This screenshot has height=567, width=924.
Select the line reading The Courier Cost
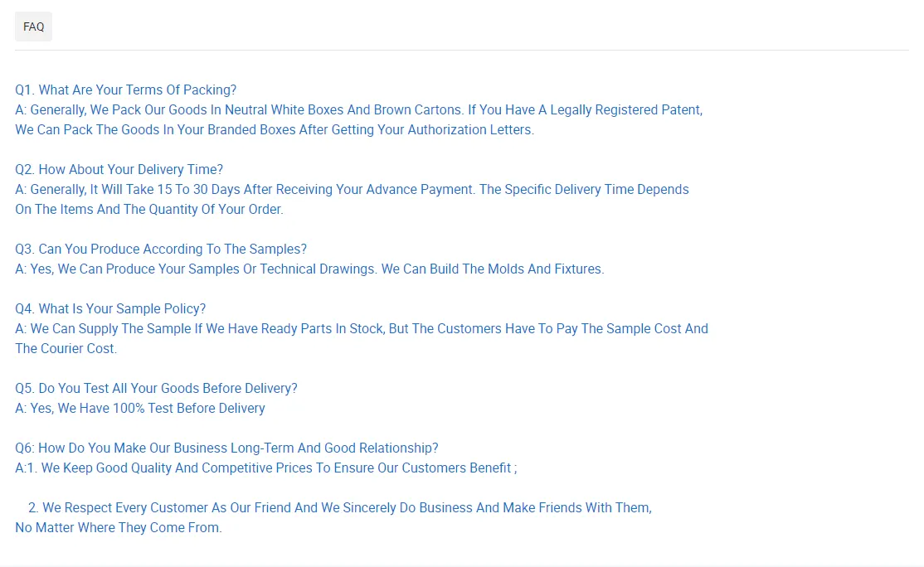coord(66,348)
